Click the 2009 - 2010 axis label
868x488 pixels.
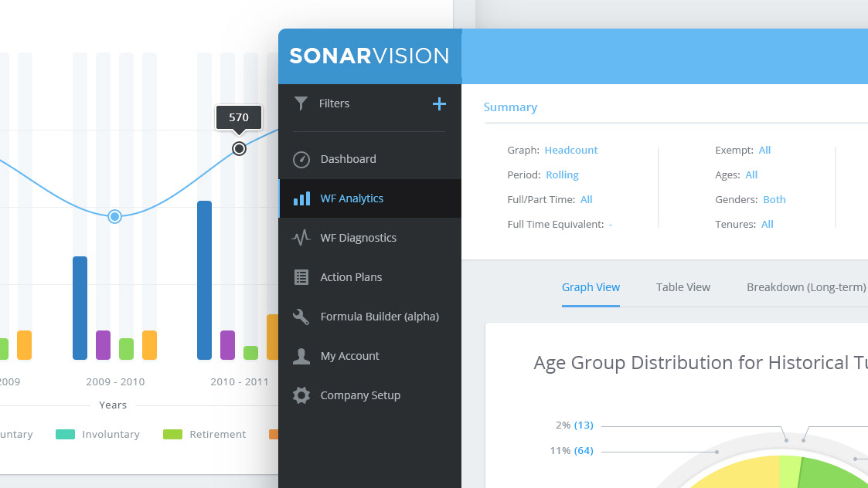click(x=115, y=381)
